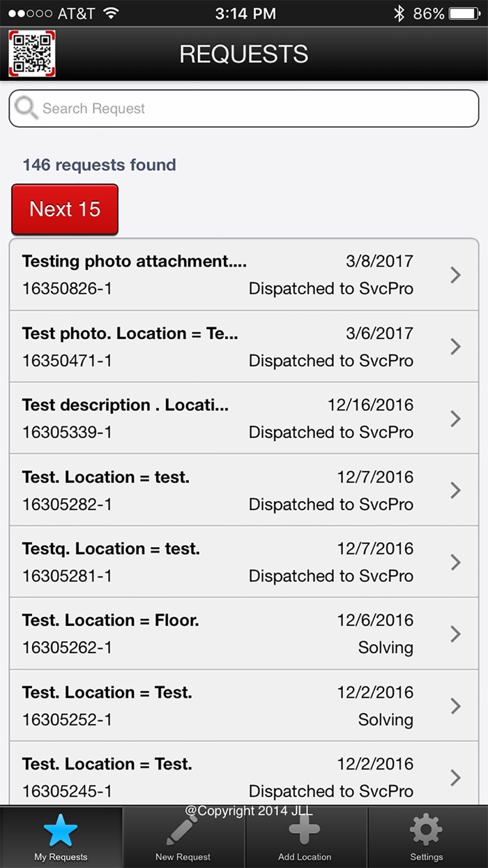Expand chevron for request 16350826-1
Viewport: 488px width, 868px height.
point(456,275)
